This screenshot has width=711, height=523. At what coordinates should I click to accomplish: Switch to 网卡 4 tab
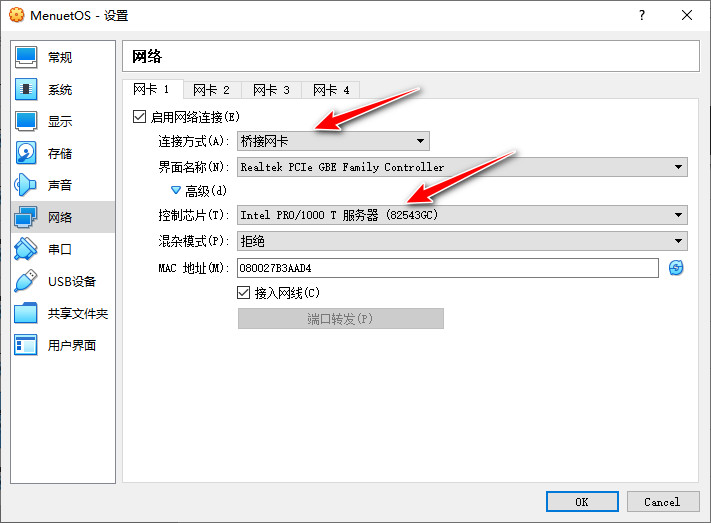331,90
